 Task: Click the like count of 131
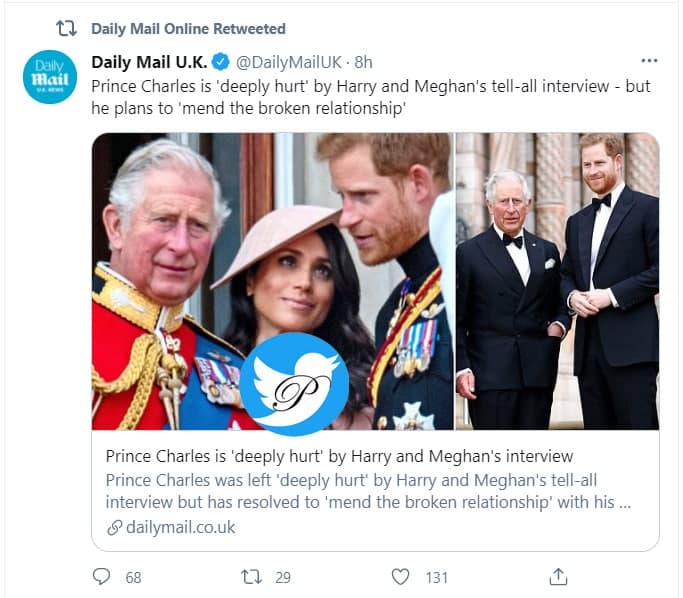[436, 577]
